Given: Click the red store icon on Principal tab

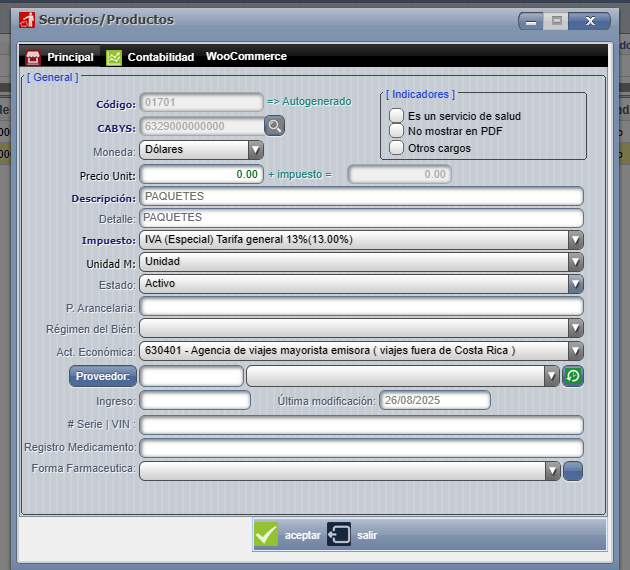Looking at the screenshot, I should [x=33, y=57].
